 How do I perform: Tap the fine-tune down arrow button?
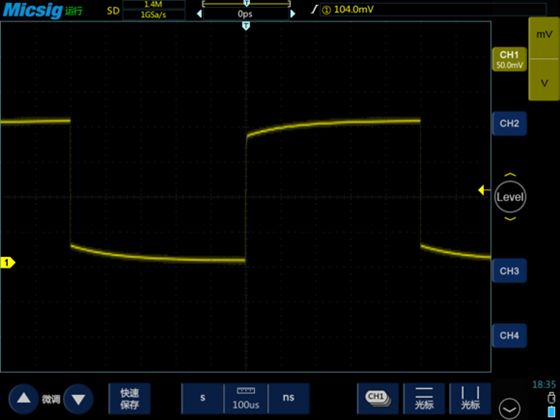(78, 399)
